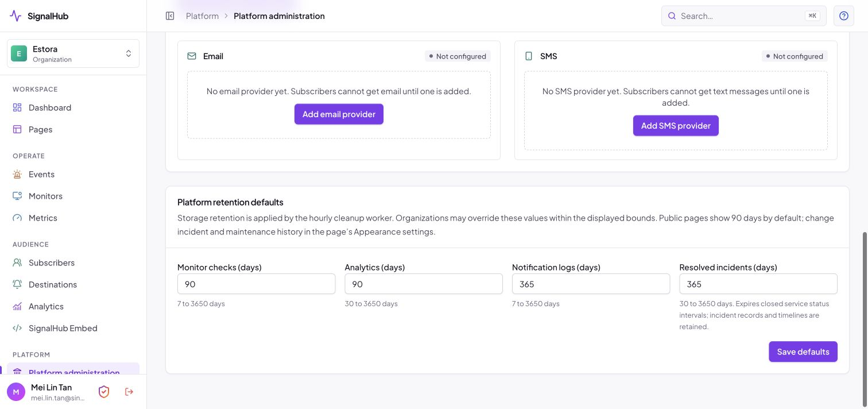Click the Mei Lin Tan avatar
Screen dimensions: 868x409
click(16, 392)
